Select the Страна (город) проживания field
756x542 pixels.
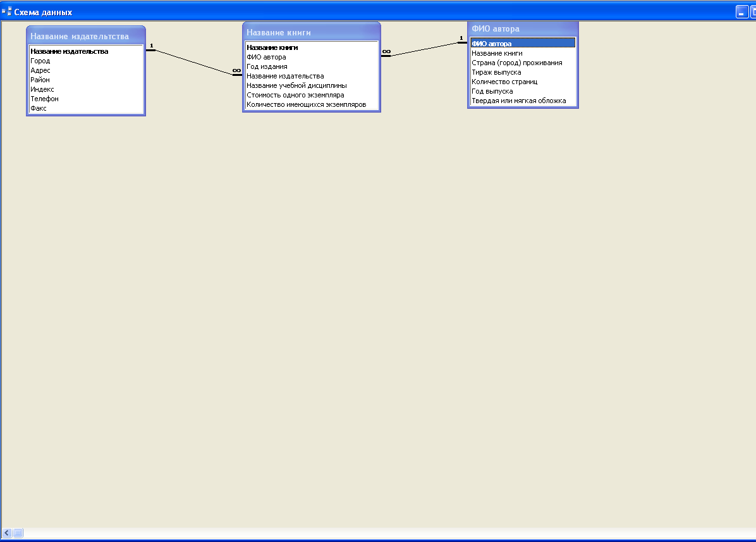point(517,63)
